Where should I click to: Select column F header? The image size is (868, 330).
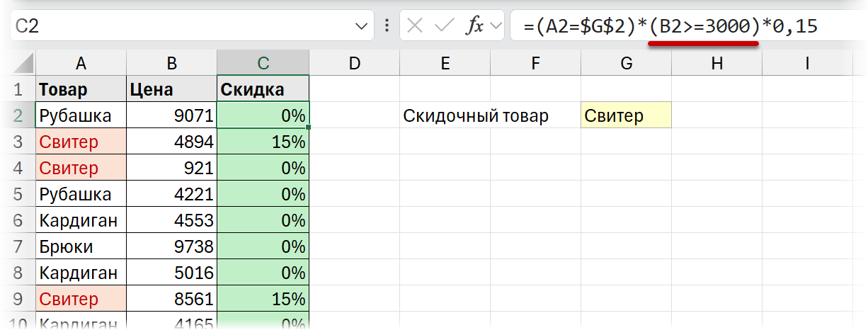pyautogui.click(x=535, y=64)
